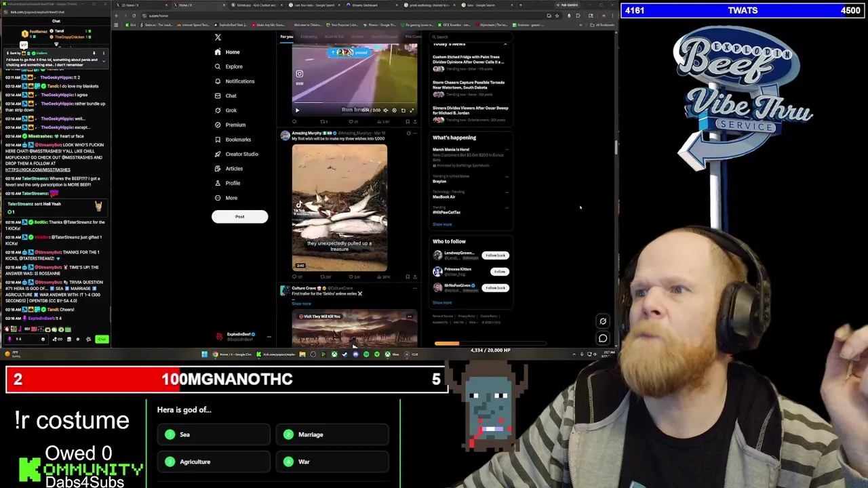Collapse the Today's News panel
Screen dimensions: 868x488
click(505, 44)
